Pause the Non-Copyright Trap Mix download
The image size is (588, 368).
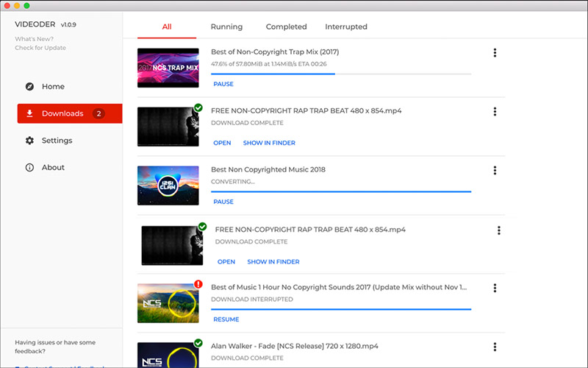(223, 84)
